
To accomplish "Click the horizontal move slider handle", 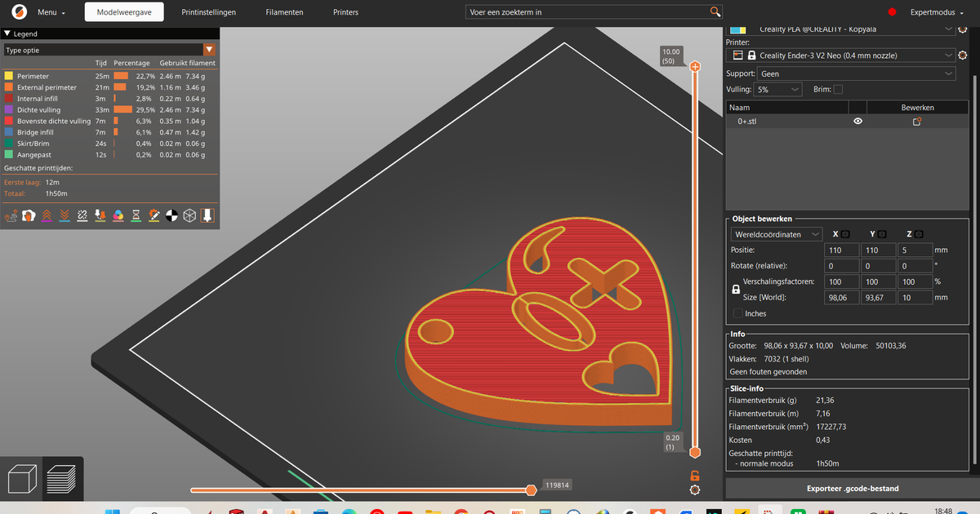I will click(532, 490).
